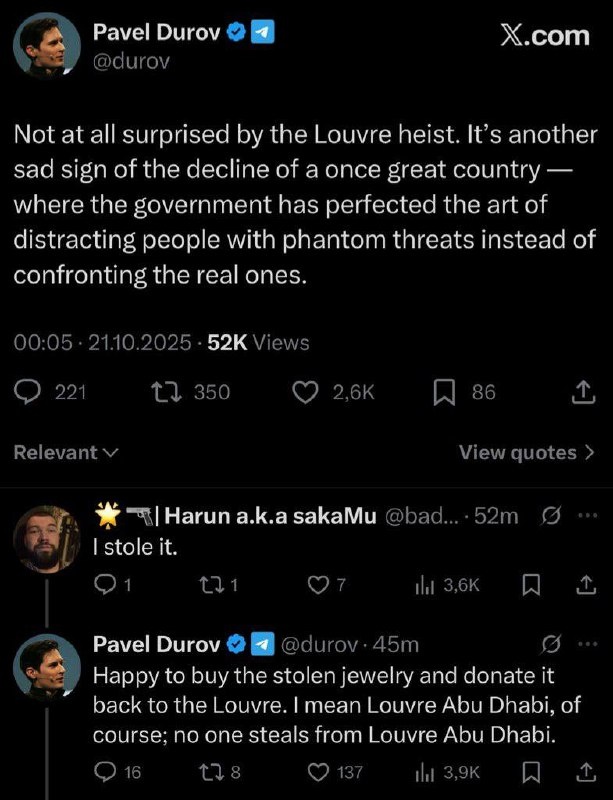The image size is (613, 800).
Task: Open more options on Harun's reply
Action: [588, 515]
